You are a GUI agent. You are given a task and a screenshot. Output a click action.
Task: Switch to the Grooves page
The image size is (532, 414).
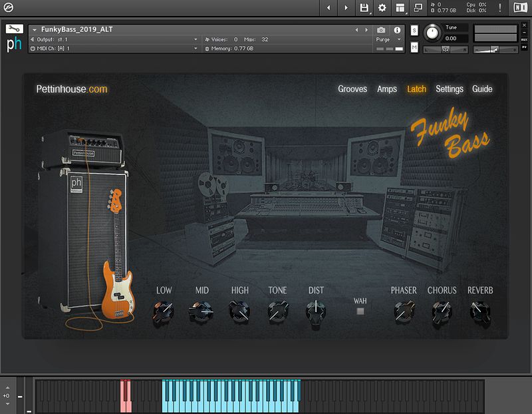pos(352,89)
